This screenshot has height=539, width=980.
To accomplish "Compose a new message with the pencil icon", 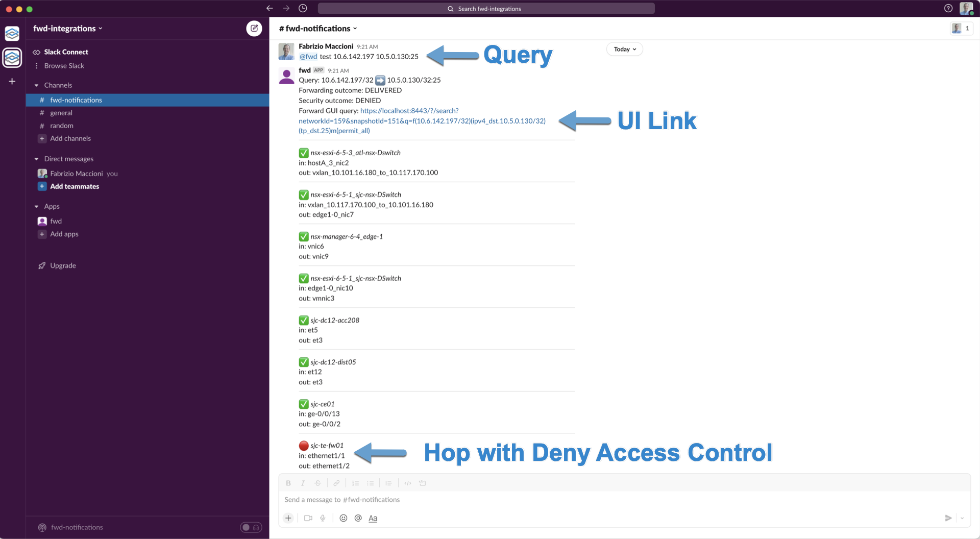I will point(254,29).
